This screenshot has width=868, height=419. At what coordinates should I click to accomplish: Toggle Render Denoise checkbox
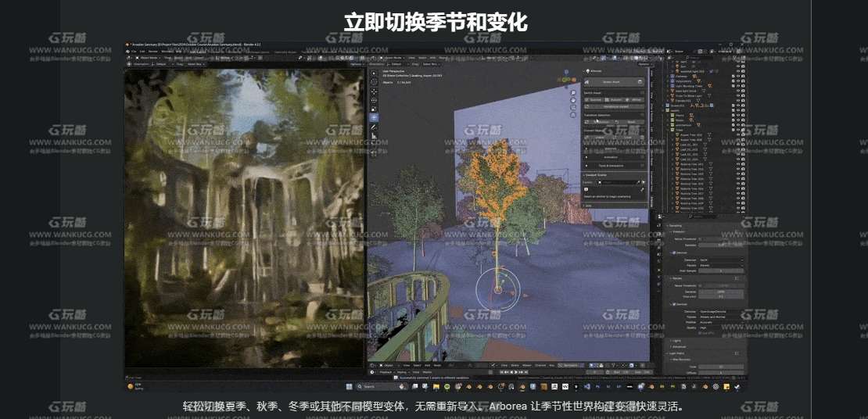(x=674, y=304)
